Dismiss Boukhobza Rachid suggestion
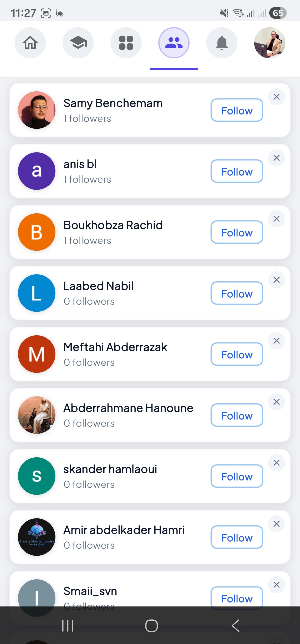 tap(276, 219)
